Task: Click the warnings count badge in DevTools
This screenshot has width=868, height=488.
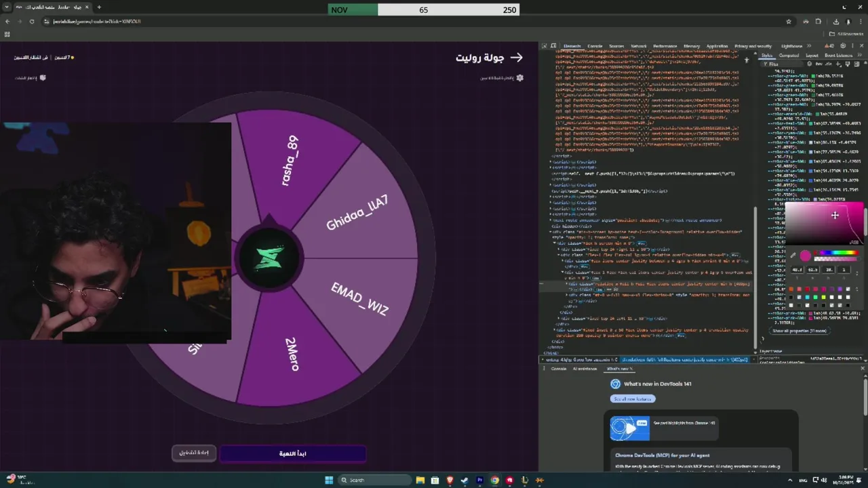Action: (x=829, y=45)
